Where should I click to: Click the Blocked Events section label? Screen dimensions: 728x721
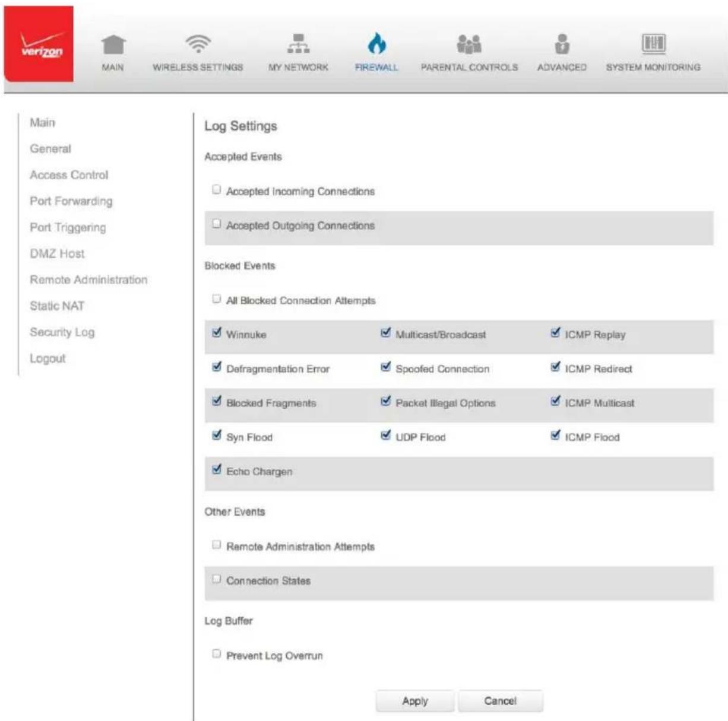pos(240,266)
